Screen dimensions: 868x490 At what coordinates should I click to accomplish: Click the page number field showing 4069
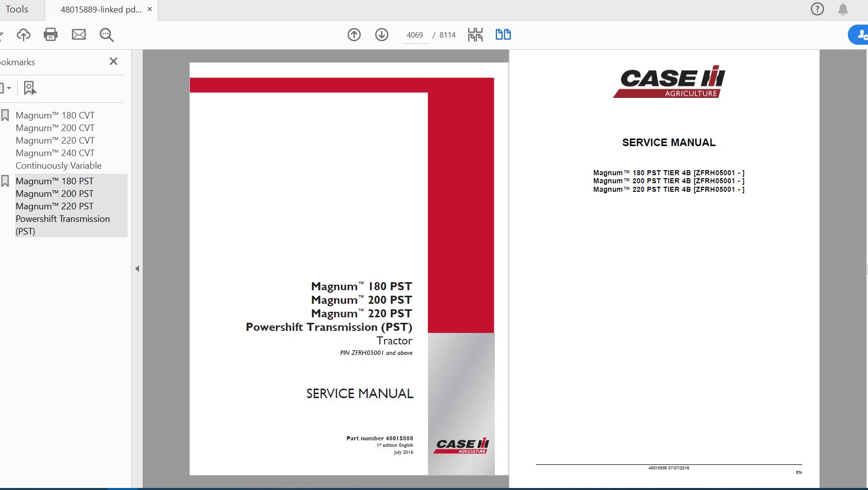414,35
